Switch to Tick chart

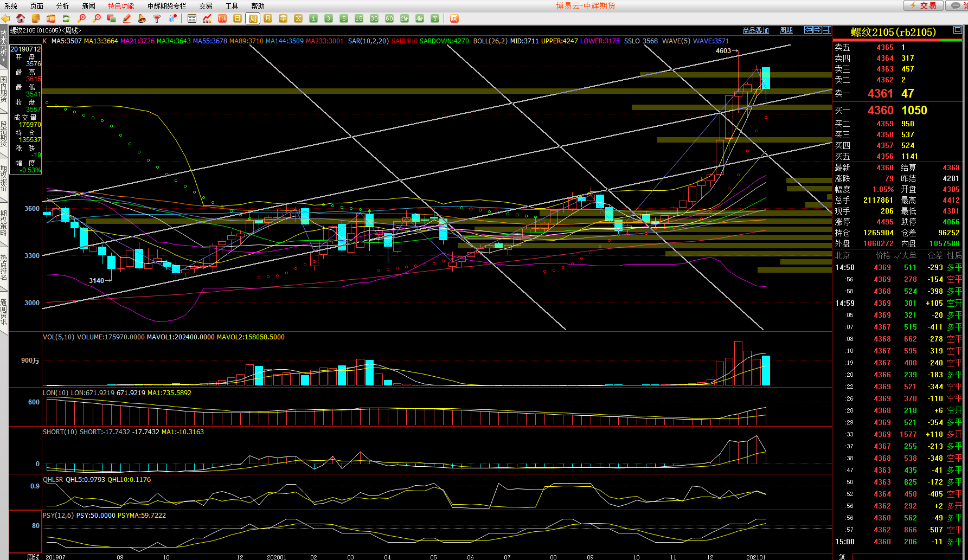tap(222, 18)
